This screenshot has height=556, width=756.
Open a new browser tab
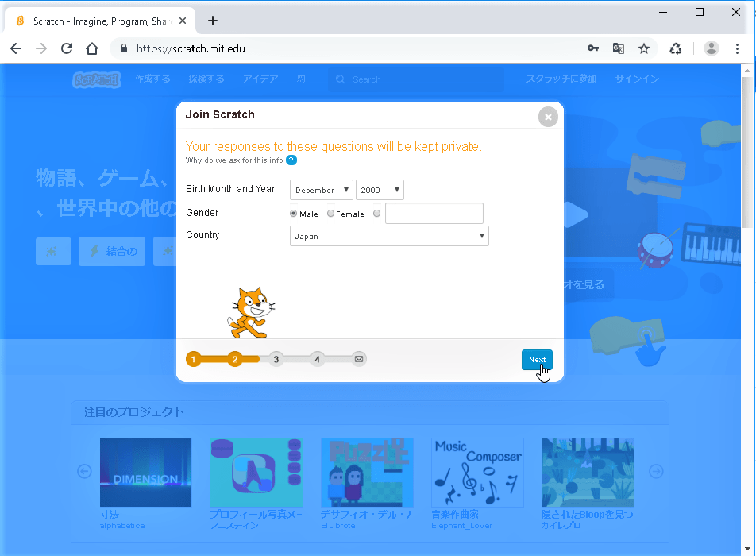(x=213, y=21)
